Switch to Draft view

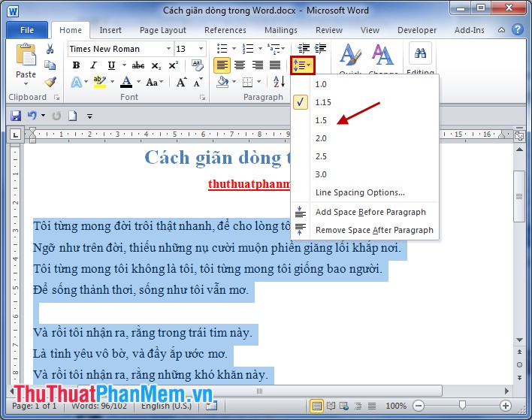tap(372, 406)
